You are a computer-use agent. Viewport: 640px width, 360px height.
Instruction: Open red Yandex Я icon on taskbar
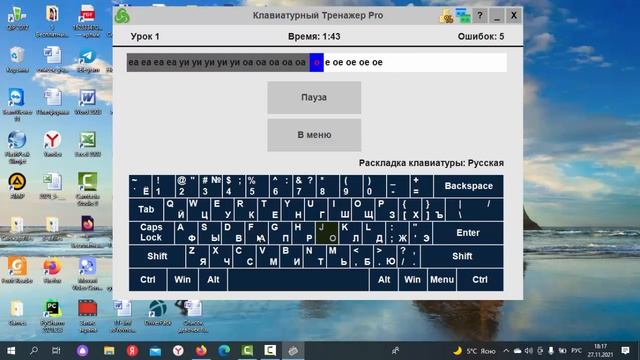[x=132, y=351]
